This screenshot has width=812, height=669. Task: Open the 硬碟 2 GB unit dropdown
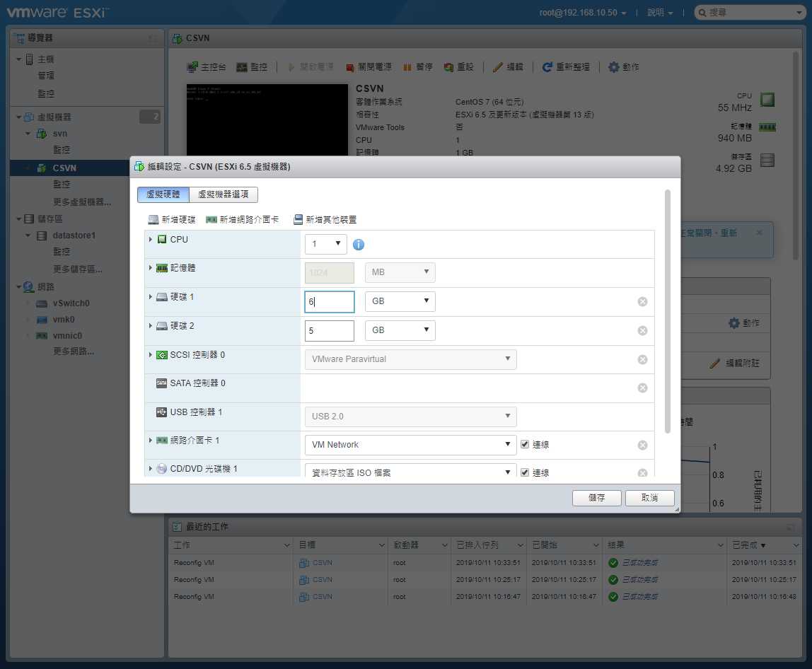tap(400, 330)
